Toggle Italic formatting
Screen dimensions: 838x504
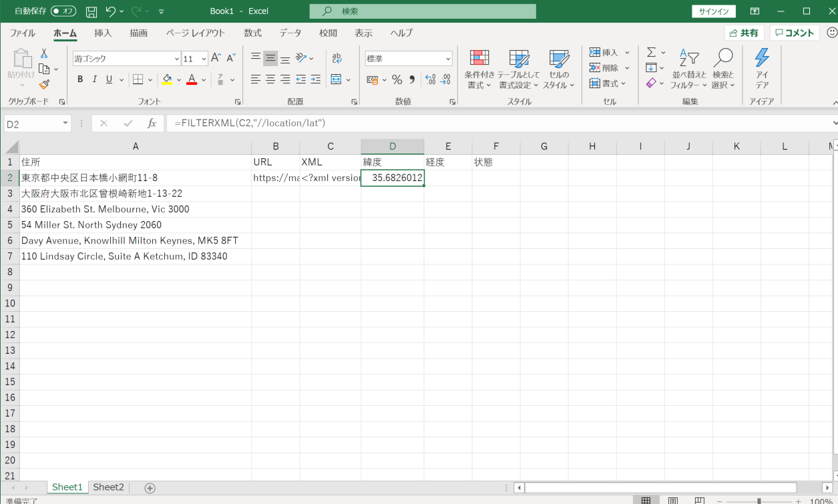[95, 79]
